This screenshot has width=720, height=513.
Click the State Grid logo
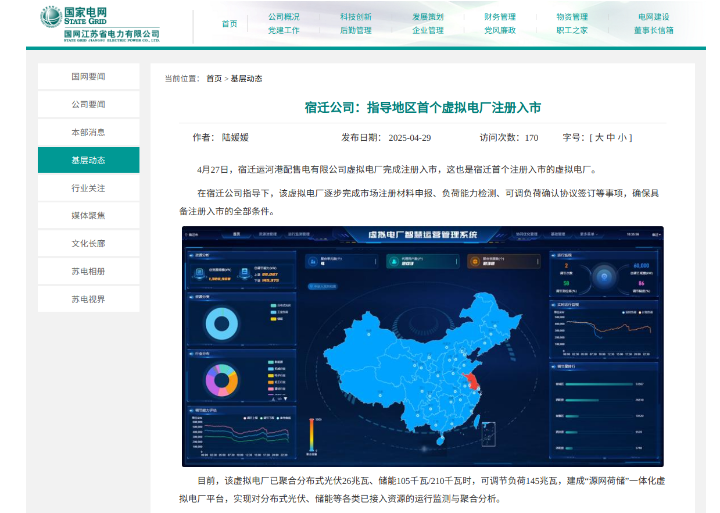point(98,23)
